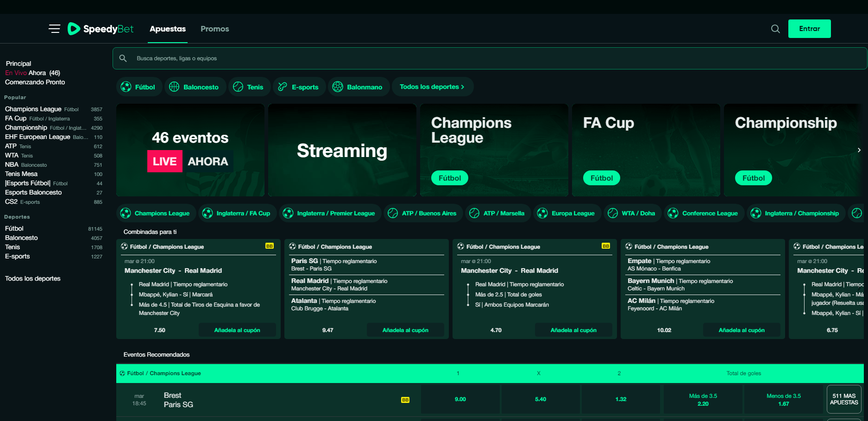Bet on draw at 5.40
The width and height of the screenshot is (868, 421).
pyautogui.click(x=541, y=399)
